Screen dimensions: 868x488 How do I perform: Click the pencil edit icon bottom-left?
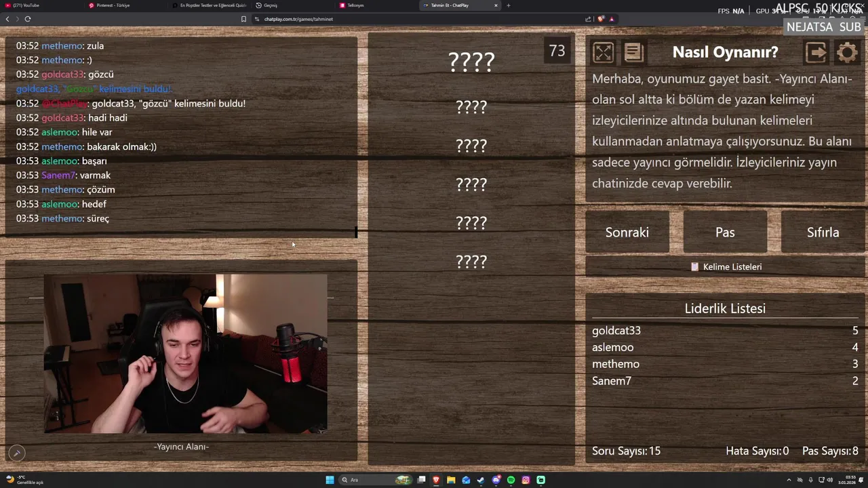tap(17, 452)
